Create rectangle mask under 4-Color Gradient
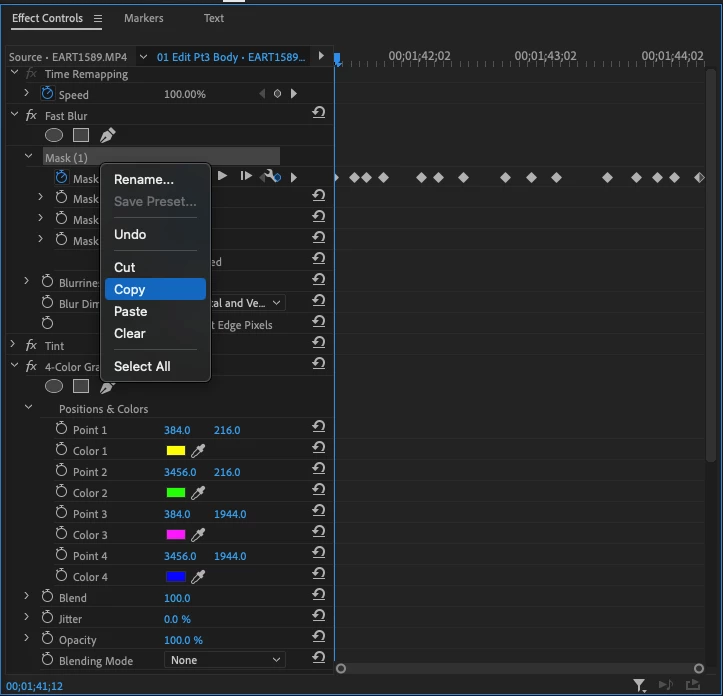 (81, 386)
